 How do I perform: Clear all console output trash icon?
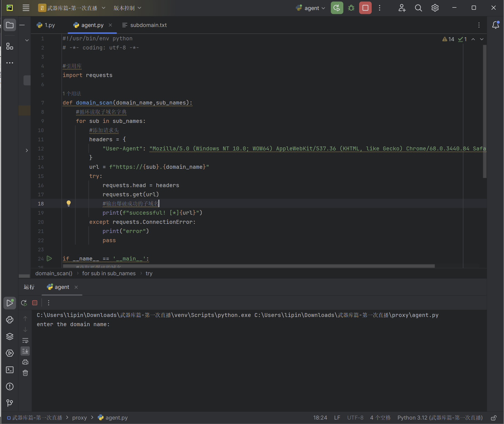click(x=25, y=373)
